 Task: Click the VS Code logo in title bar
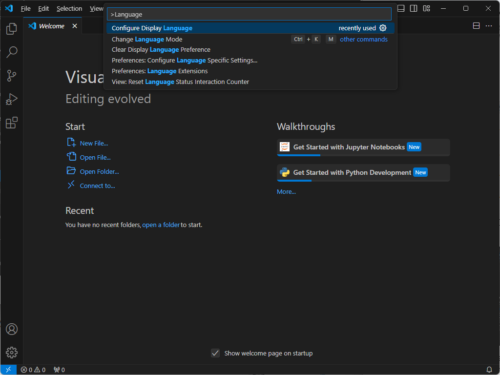point(9,8)
